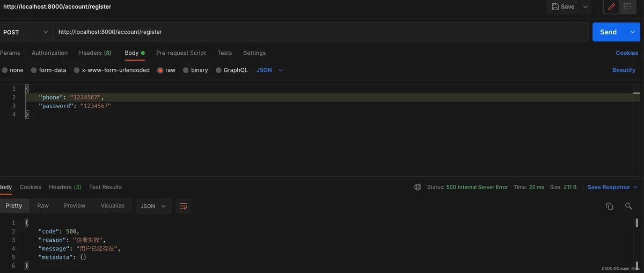Open the POST method dropdown
This screenshot has height=273, width=644.
[26, 32]
